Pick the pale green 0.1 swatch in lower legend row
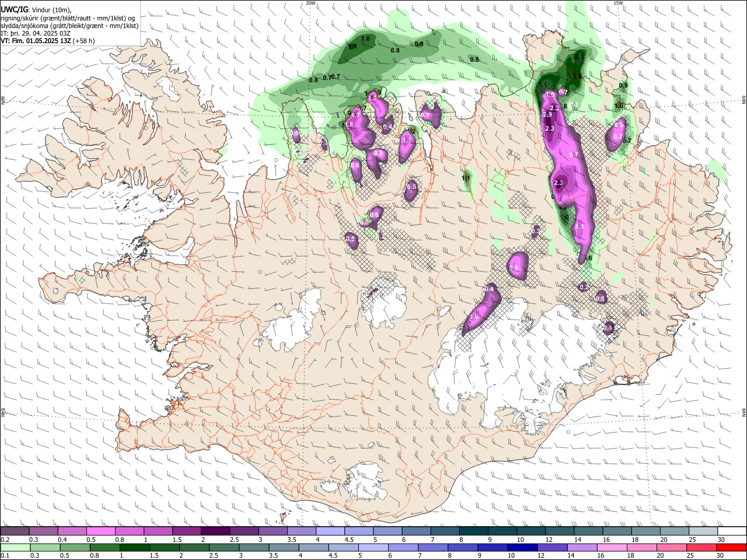The height and width of the screenshot is (560, 747). click(x=15, y=547)
